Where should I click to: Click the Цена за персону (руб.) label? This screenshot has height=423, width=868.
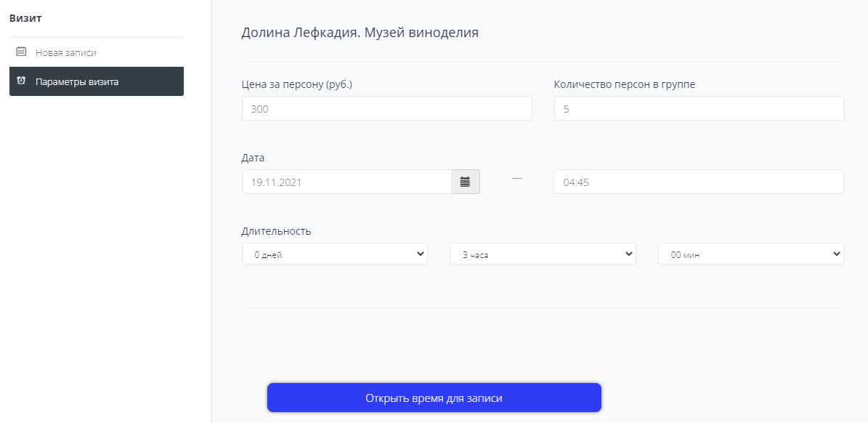point(296,85)
